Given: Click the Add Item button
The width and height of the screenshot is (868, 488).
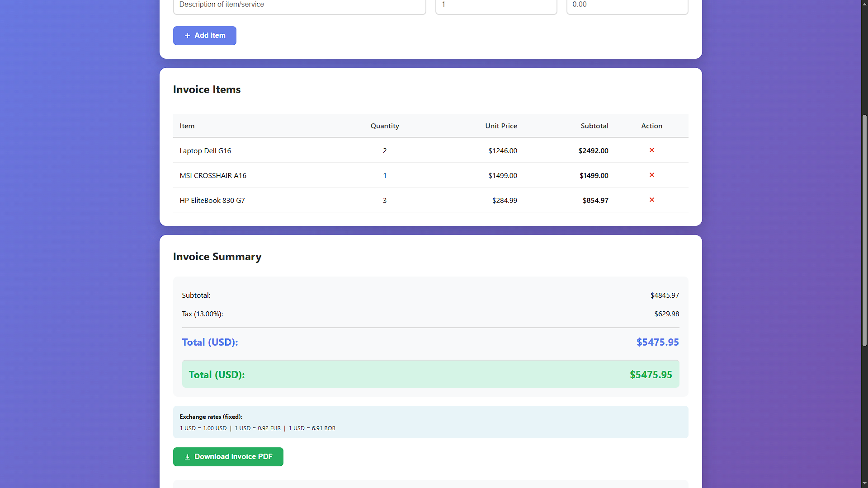Looking at the screenshot, I should pos(204,36).
